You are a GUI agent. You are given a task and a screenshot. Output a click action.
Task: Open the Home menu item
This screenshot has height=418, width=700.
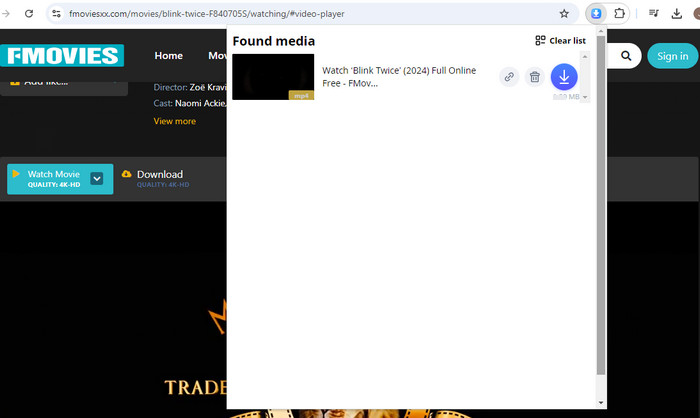click(x=168, y=56)
